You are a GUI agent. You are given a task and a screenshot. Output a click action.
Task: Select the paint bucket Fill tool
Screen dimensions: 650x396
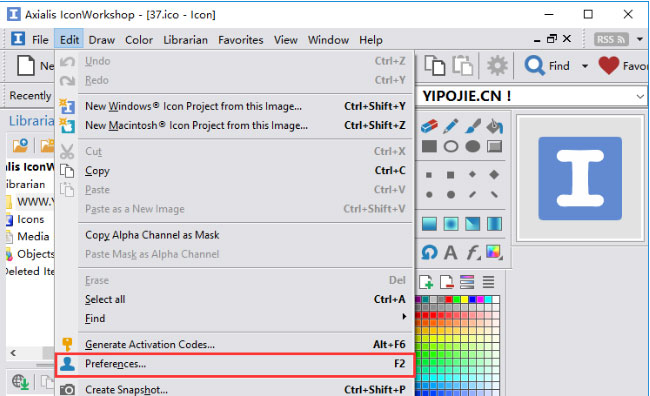click(x=494, y=126)
